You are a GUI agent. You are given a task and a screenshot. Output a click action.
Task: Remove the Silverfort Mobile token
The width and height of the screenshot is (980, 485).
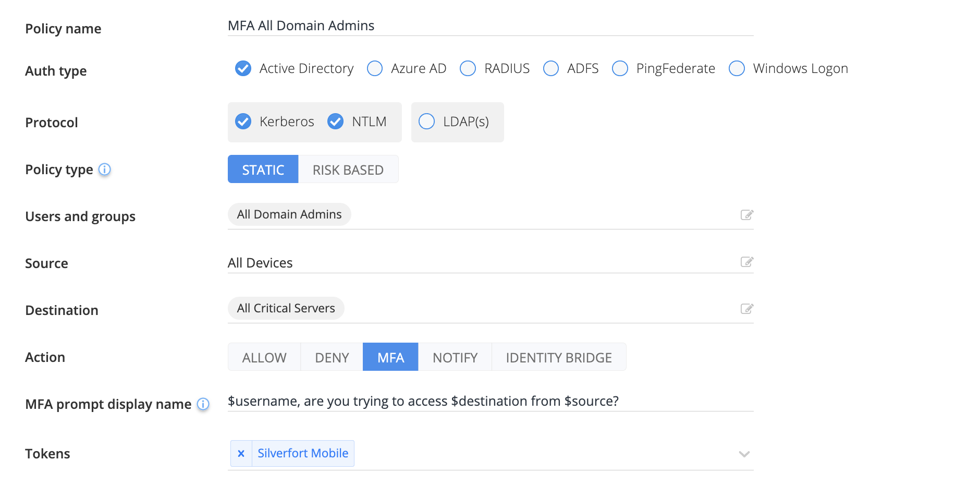[241, 454]
